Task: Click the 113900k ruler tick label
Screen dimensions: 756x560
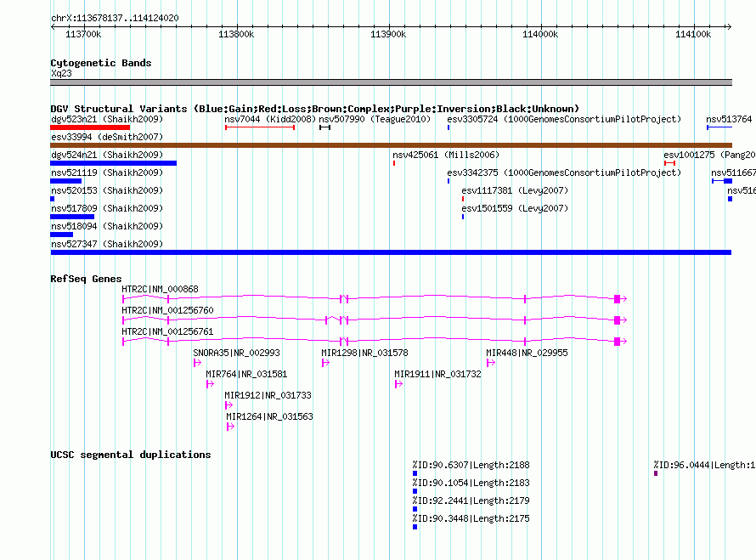Action: (x=388, y=34)
